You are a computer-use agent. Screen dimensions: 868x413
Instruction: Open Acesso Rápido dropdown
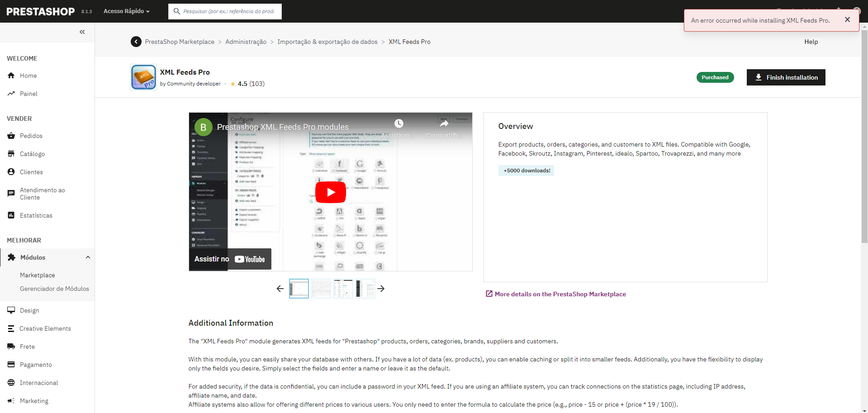click(x=126, y=11)
